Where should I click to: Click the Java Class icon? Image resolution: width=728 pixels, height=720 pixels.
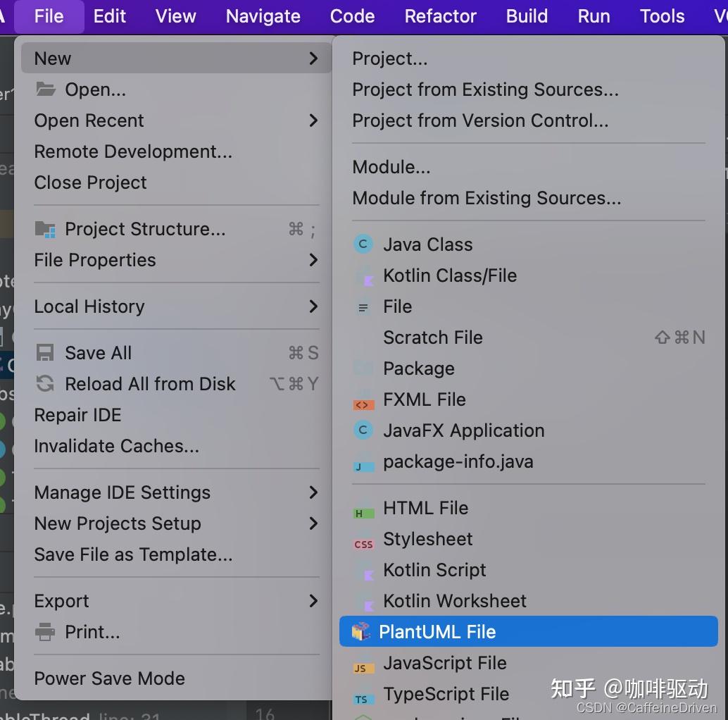coord(363,244)
